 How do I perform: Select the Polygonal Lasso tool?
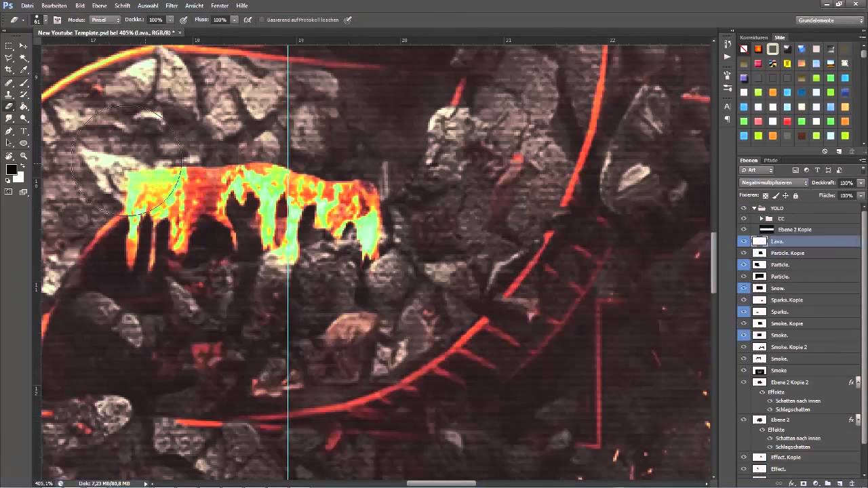tap(9, 58)
